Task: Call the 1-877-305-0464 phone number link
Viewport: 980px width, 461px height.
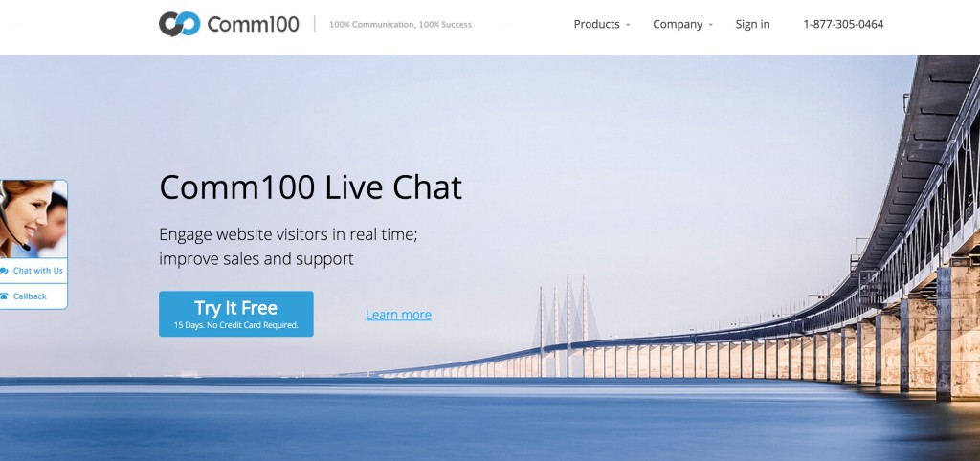Action: tap(843, 24)
